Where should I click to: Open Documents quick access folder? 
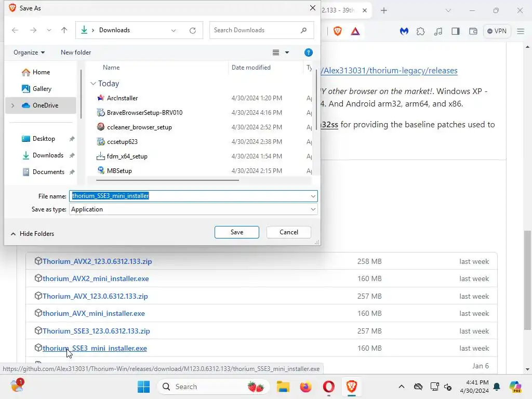coord(48,171)
